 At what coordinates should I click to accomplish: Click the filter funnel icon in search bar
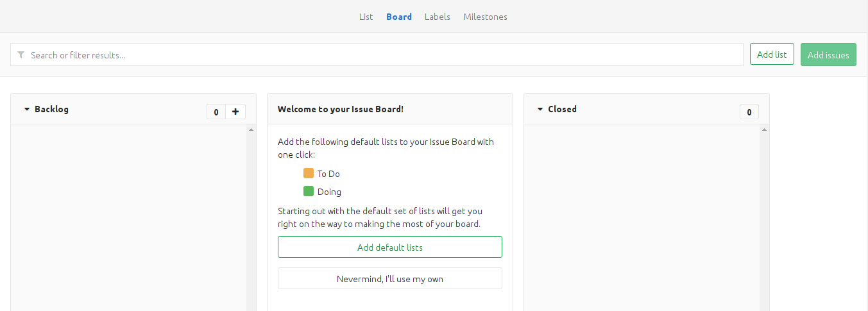21,55
